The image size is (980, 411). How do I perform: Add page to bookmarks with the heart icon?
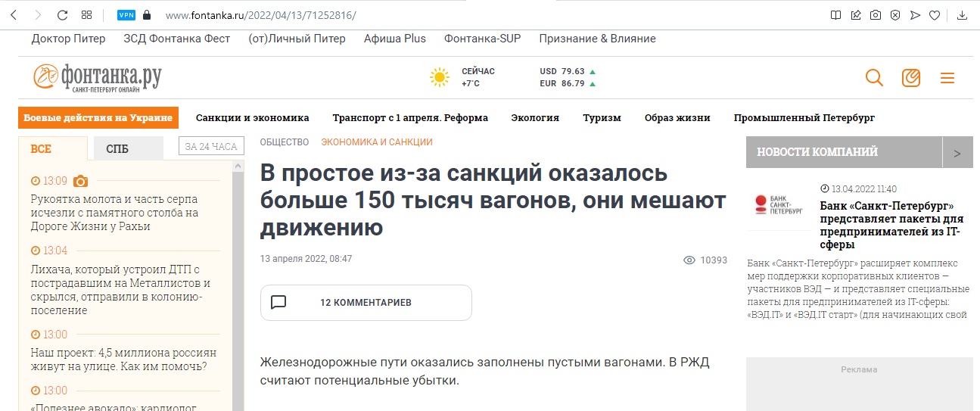tap(935, 15)
